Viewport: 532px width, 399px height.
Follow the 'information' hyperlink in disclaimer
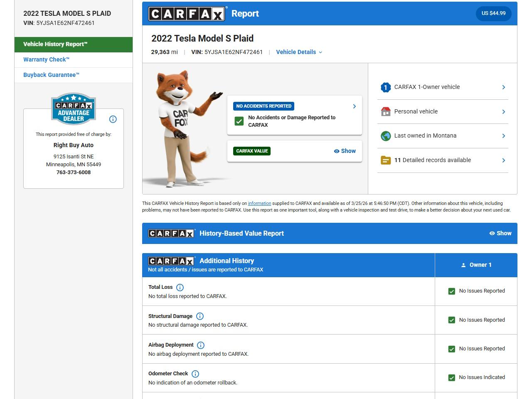[x=259, y=203]
